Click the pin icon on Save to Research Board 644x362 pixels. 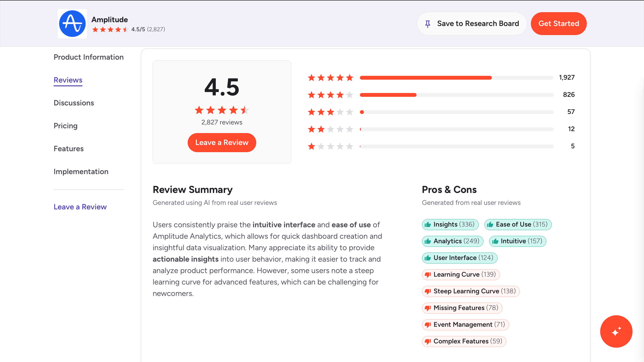[428, 24]
